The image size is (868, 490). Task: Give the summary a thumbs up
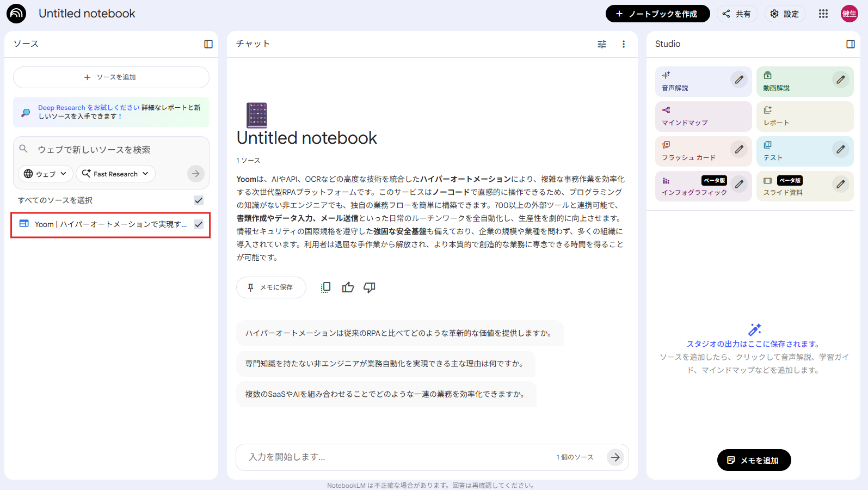(x=348, y=287)
